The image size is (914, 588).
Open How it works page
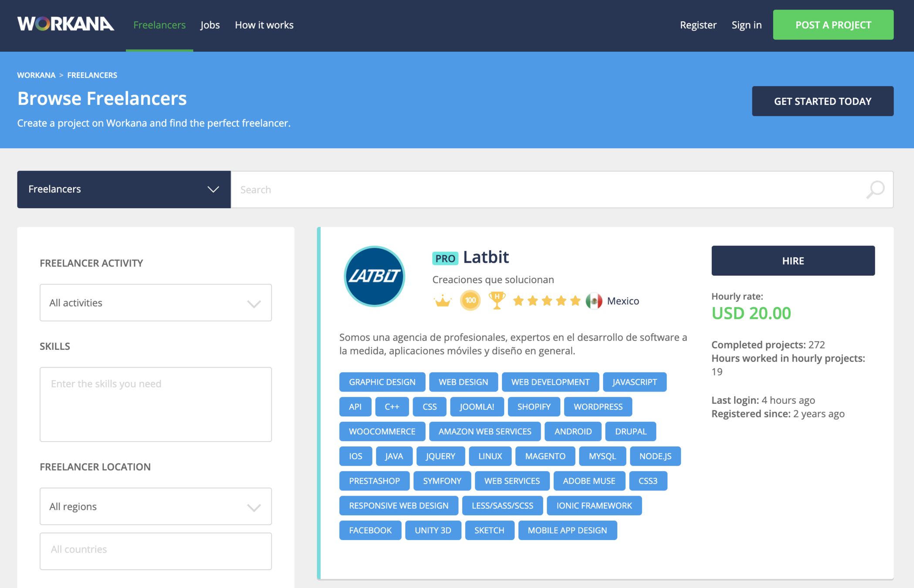264,25
